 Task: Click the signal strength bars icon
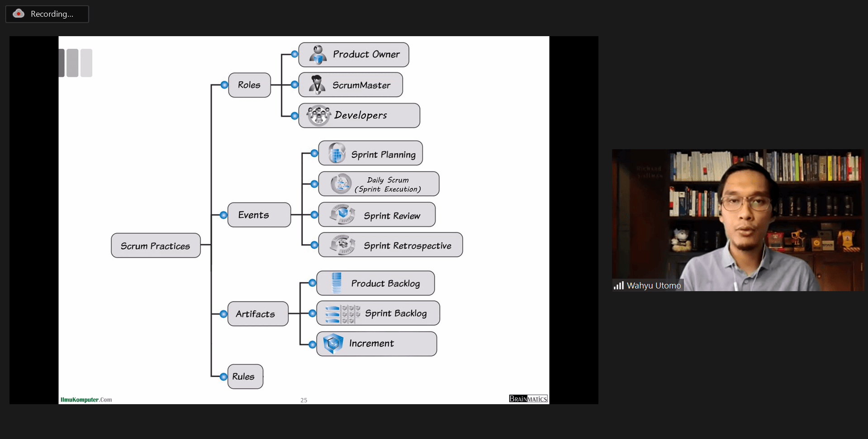tap(618, 286)
